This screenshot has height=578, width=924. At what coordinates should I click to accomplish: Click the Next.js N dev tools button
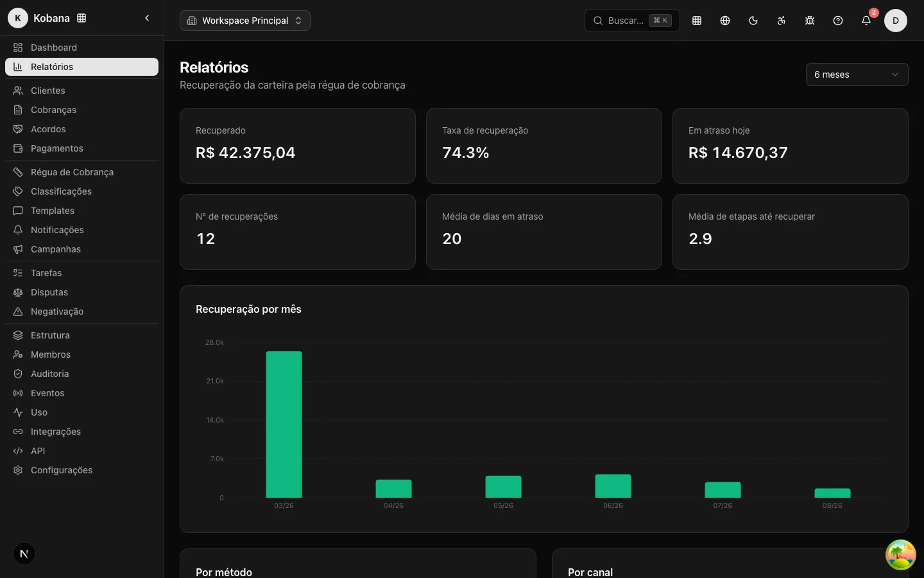click(x=24, y=554)
